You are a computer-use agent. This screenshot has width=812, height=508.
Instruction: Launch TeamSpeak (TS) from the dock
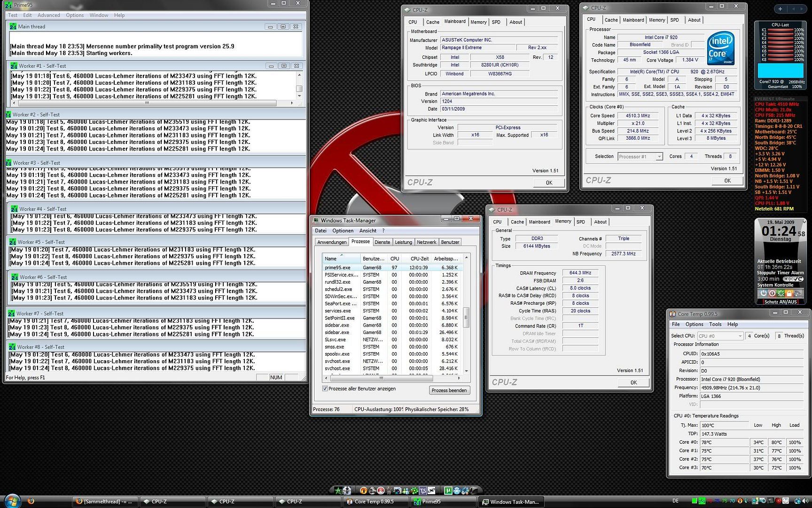(423, 491)
